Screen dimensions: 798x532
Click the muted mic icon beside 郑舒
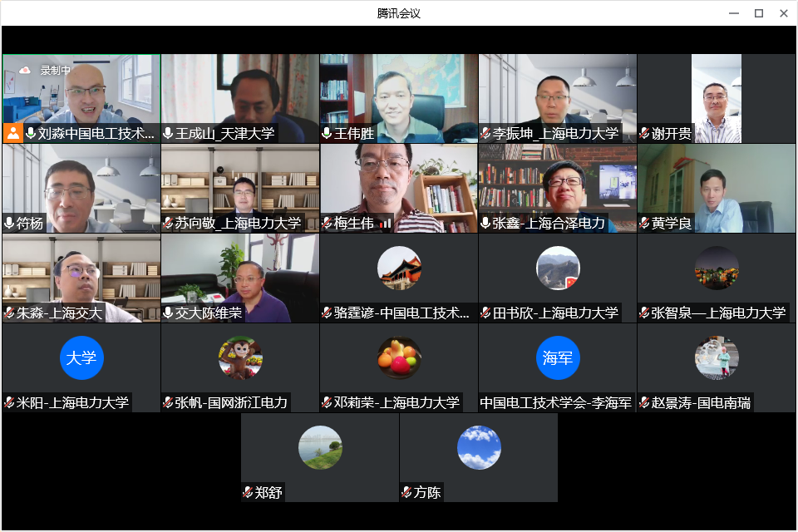(248, 492)
